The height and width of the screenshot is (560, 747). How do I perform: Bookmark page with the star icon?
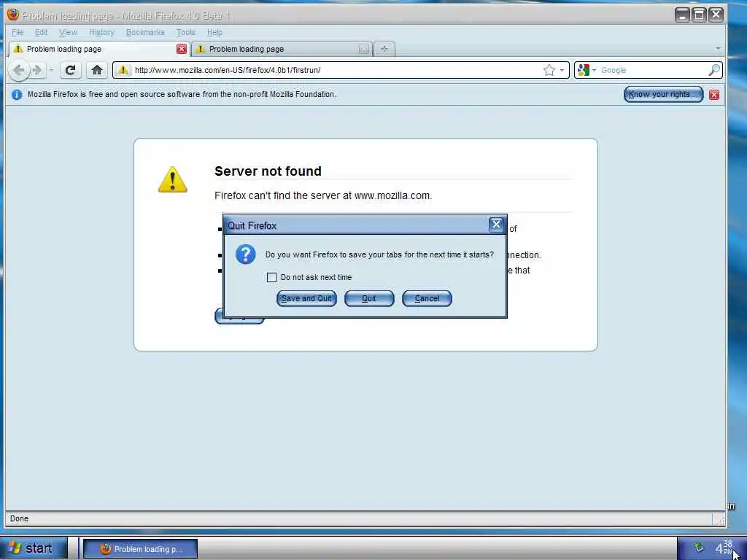[549, 70]
